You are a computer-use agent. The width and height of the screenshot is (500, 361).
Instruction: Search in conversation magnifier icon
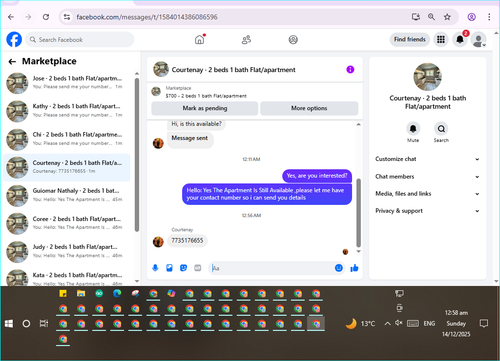coord(441,129)
